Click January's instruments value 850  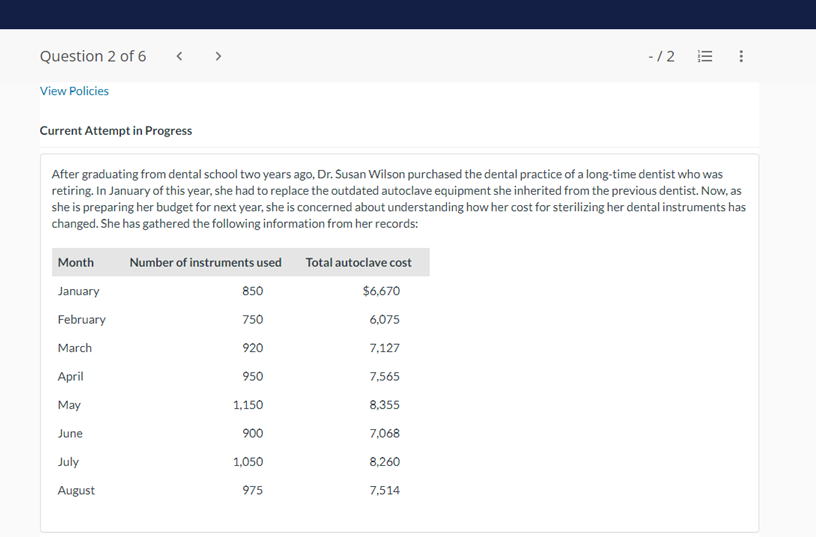click(x=252, y=291)
